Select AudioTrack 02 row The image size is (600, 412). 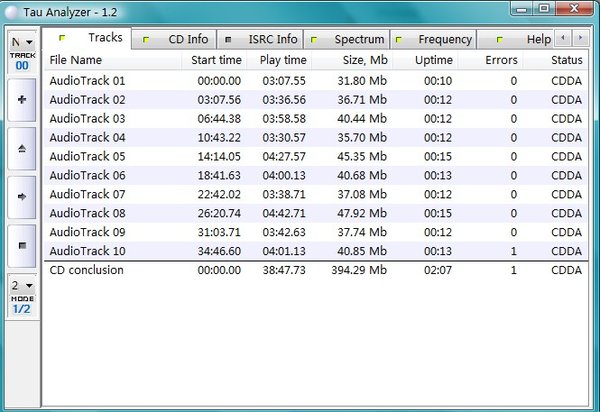point(316,99)
